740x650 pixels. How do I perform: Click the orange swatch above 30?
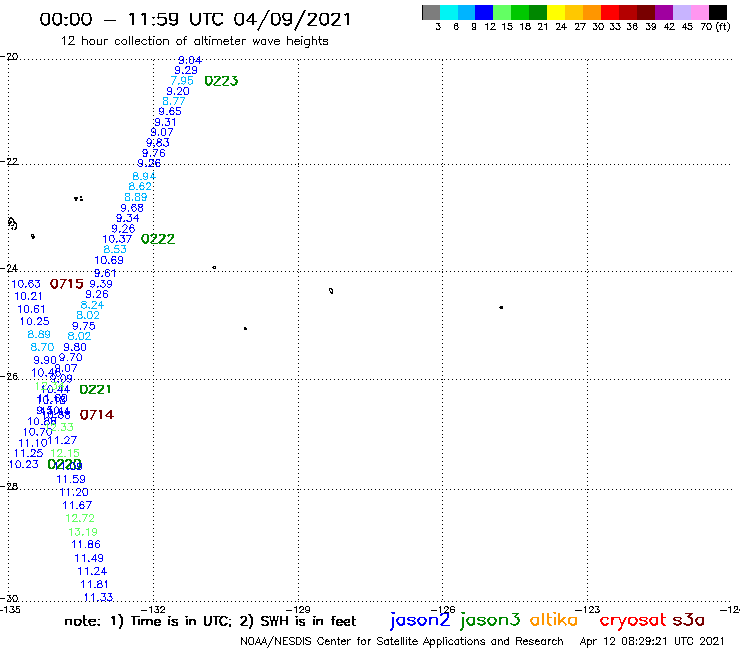592,12
